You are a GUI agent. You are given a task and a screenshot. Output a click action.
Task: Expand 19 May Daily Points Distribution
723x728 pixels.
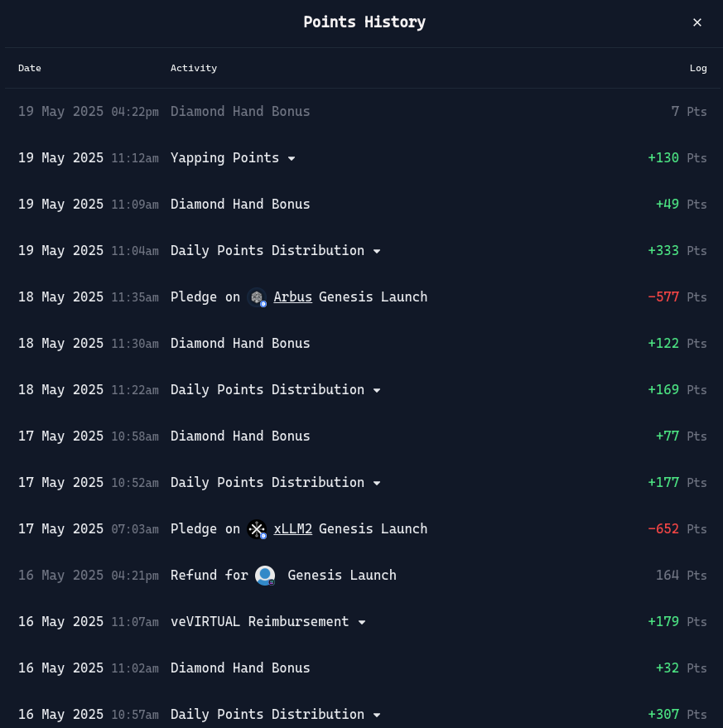(377, 251)
